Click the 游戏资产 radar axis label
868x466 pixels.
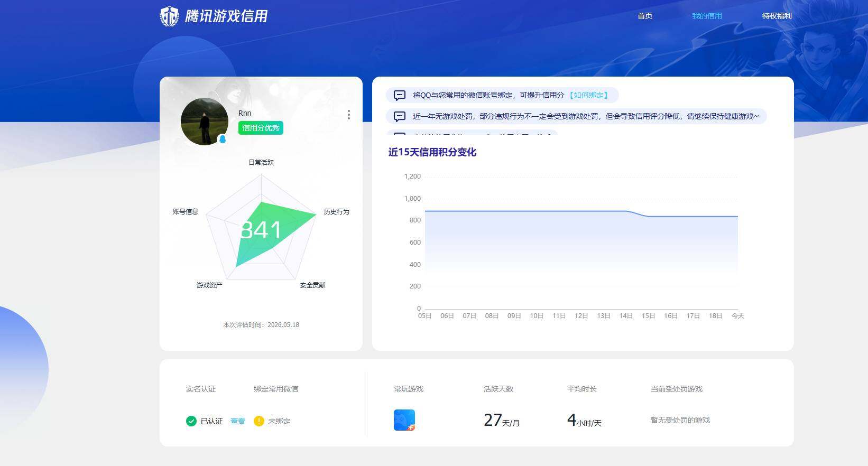tap(209, 285)
